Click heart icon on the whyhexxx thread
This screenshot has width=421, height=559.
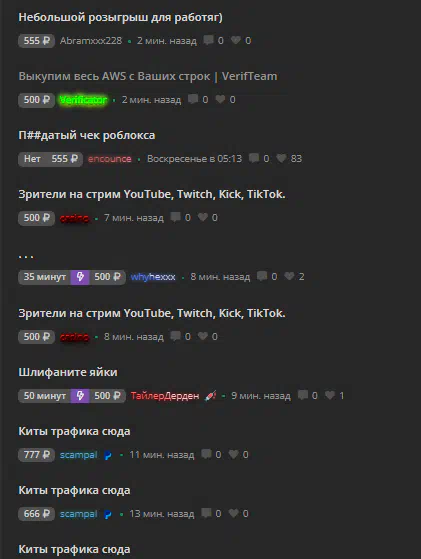[x=289, y=276]
